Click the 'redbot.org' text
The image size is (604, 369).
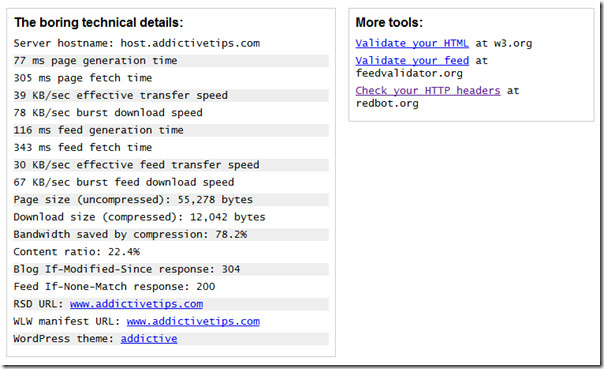tap(387, 103)
